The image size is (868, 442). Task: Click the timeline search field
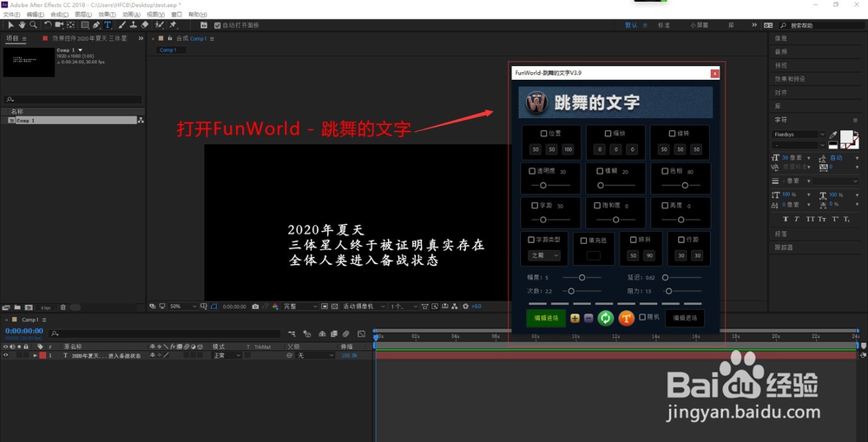[165, 333]
